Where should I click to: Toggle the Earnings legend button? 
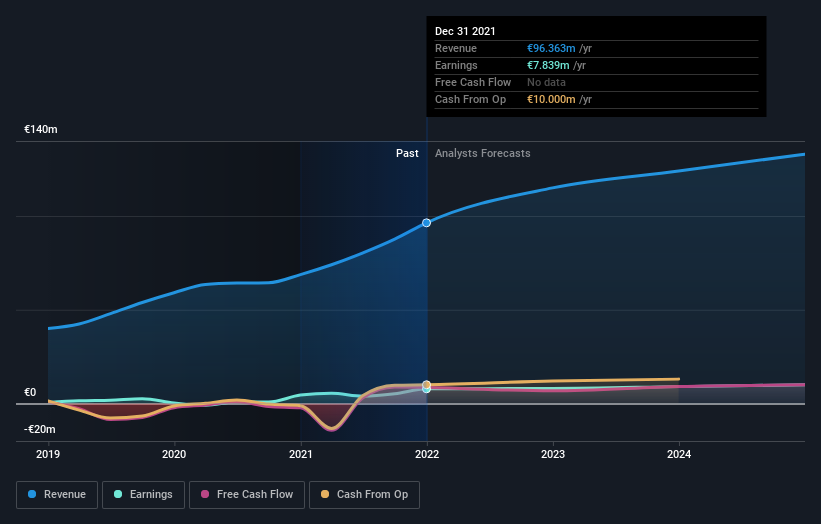tap(143, 495)
